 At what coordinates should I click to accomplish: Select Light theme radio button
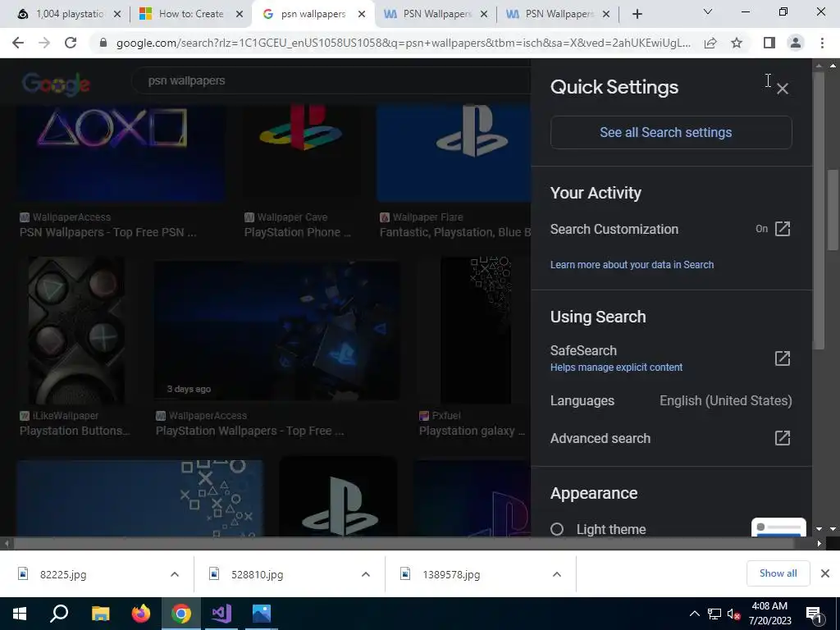click(557, 529)
